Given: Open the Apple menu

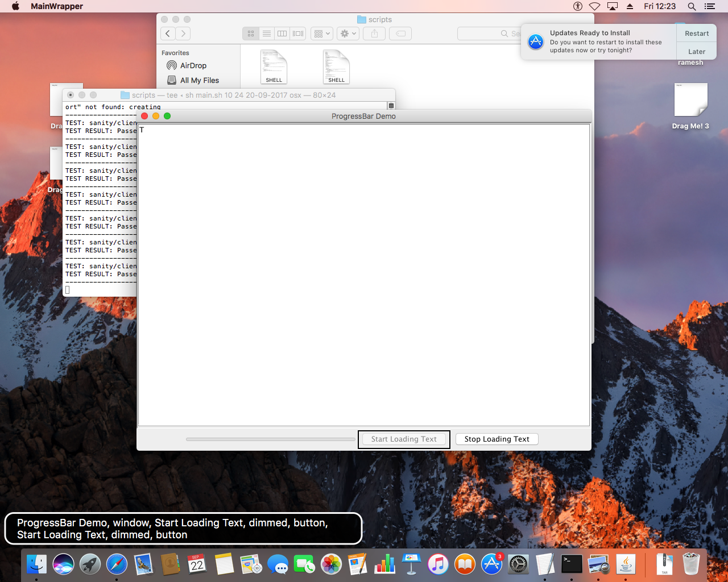Looking at the screenshot, I should [15, 6].
